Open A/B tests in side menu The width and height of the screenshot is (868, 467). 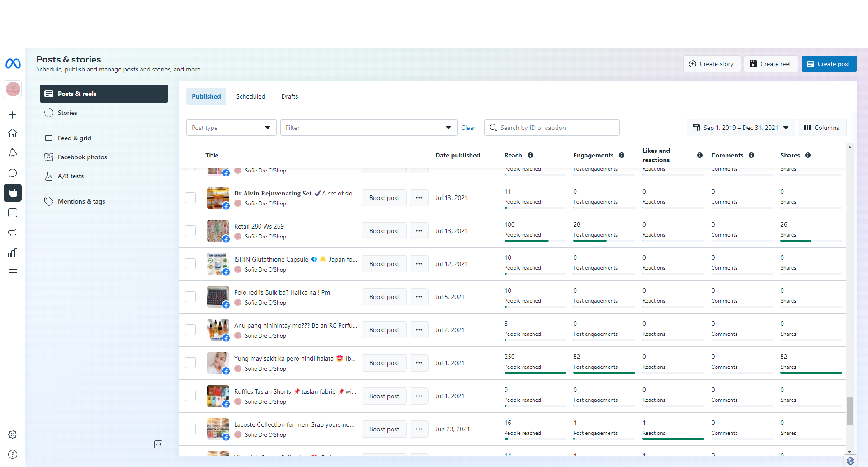tap(104, 176)
